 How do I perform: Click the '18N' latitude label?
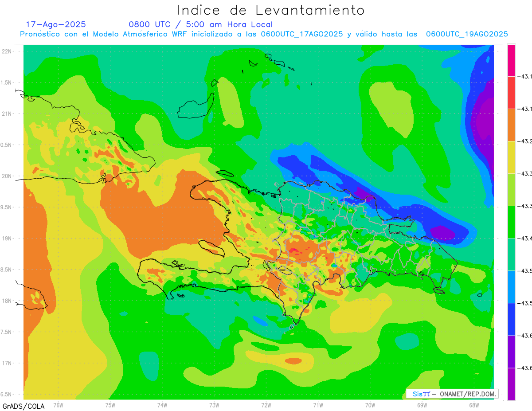(8, 301)
